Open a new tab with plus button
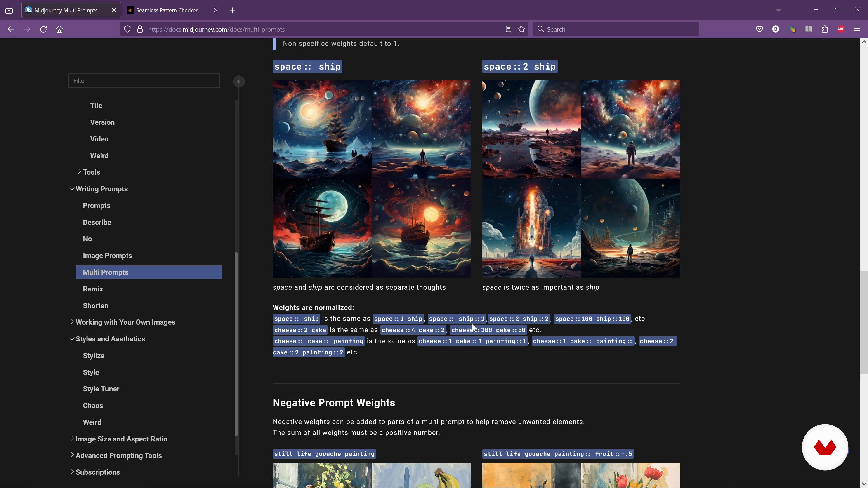 pos(233,10)
